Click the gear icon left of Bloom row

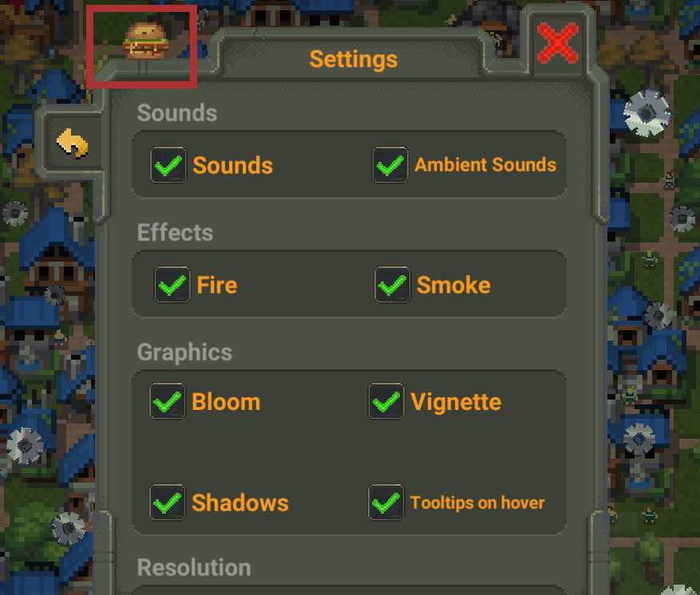(x=26, y=446)
